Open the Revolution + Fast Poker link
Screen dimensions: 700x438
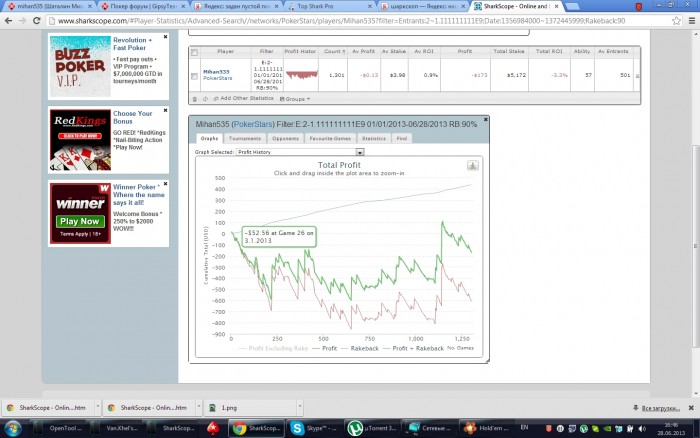(132, 44)
